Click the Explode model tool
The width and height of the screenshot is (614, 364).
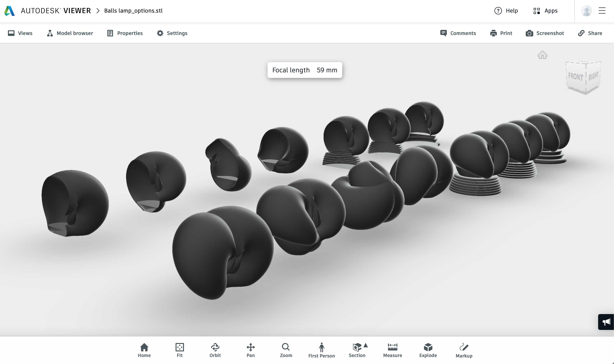pos(428,350)
